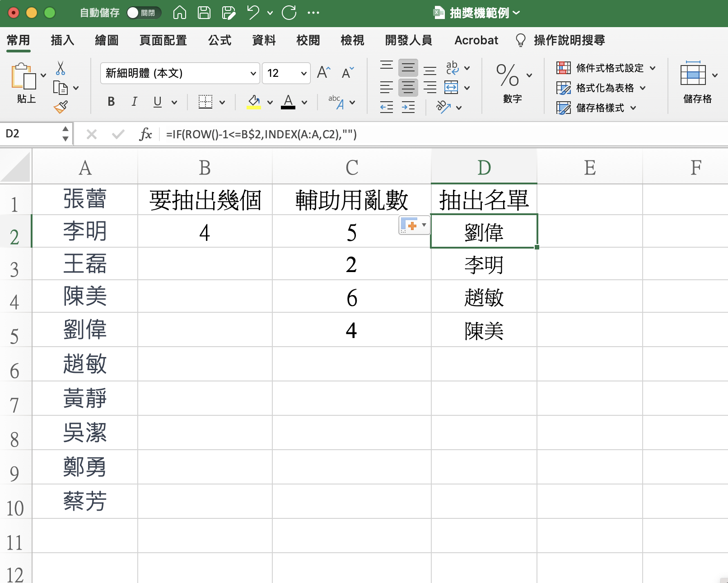Screen dimensions: 728x583
Task: Click the Format Painter brush icon
Action: (61, 107)
